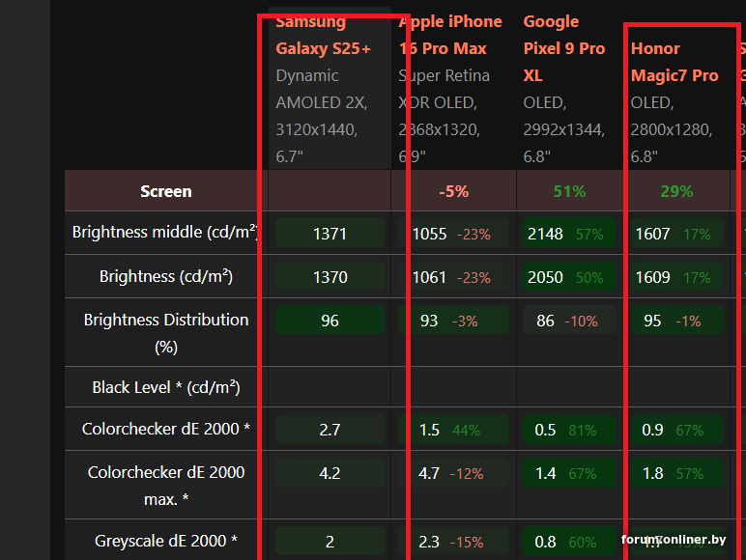
Task: Click the Brightness (cd/m²) row label
Action: pyautogui.click(x=165, y=276)
